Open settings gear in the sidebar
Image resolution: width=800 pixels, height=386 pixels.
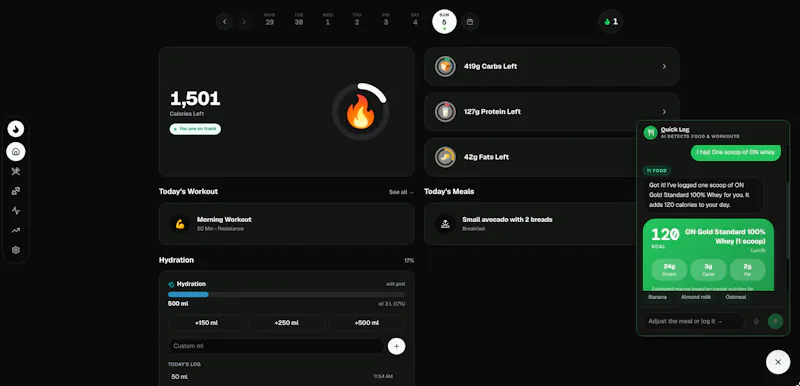[x=16, y=250]
